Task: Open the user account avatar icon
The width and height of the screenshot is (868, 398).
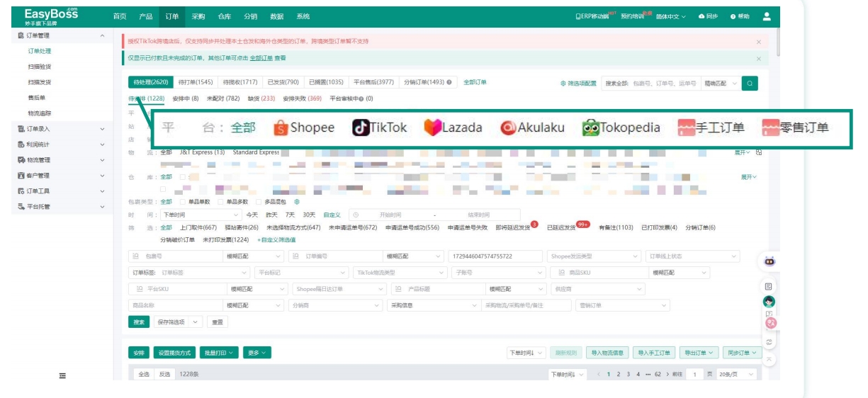Action: point(767,16)
